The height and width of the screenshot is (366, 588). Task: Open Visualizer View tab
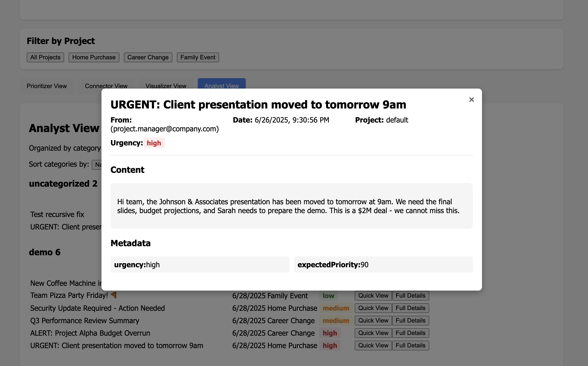[x=166, y=86]
